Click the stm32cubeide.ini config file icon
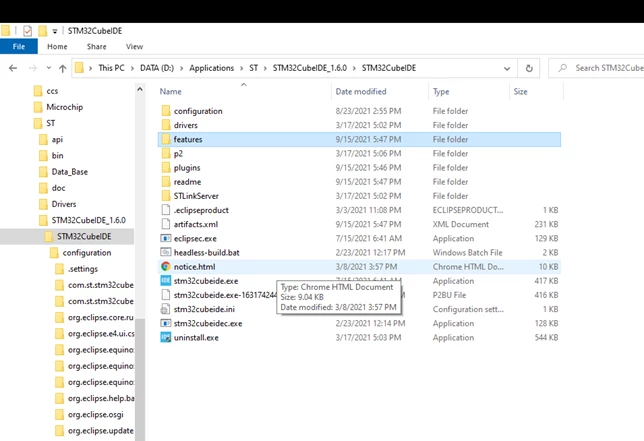Viewport: 644px width, 441px height. 166,309
